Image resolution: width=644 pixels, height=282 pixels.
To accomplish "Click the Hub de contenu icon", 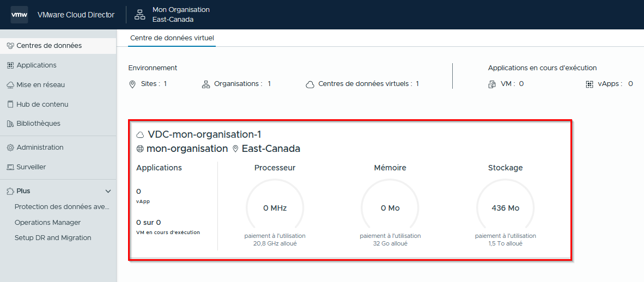I will 11,105.
